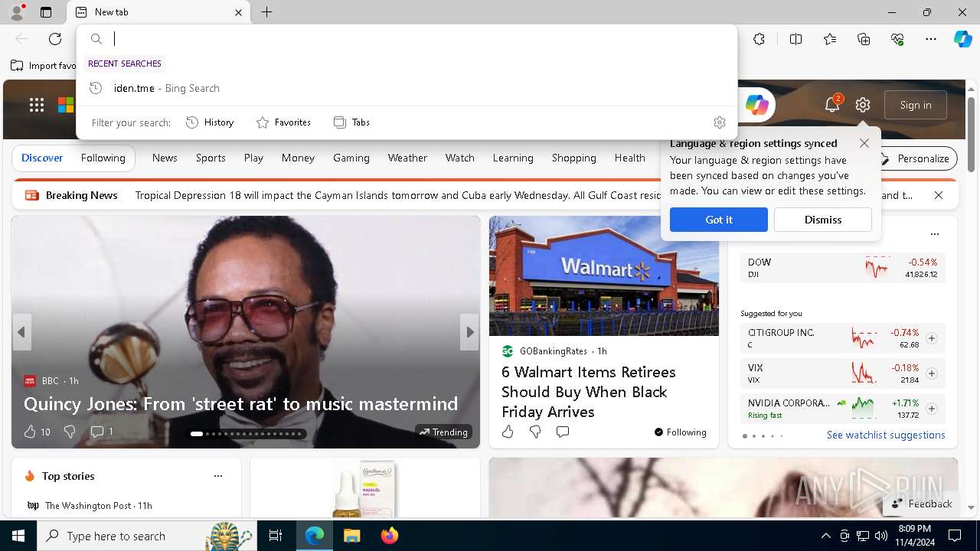Image resolution: width=980 pixels, height=551 pixels.
Task: Open a new browser tab
Action: [x=266, y=12]
